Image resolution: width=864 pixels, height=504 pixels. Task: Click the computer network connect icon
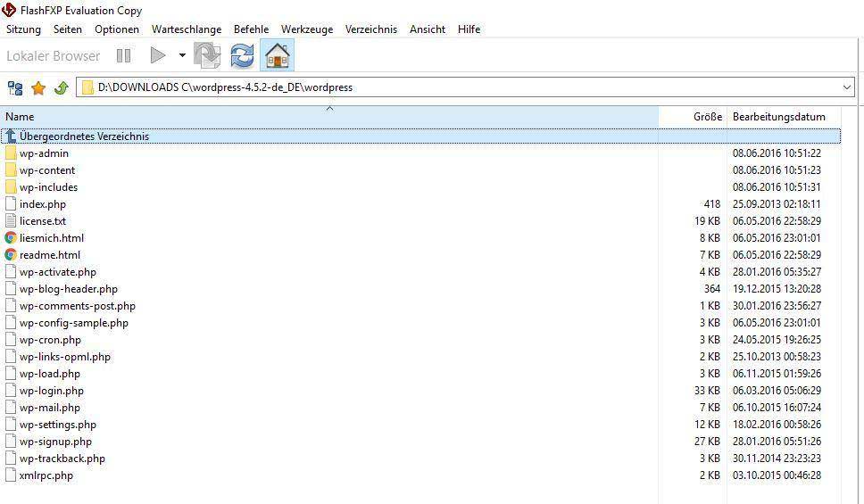15,87
